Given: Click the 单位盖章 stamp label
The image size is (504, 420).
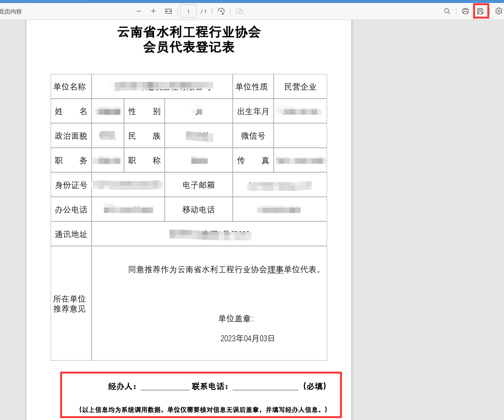Looking at the screenshot, I should [x=236, y=318].
